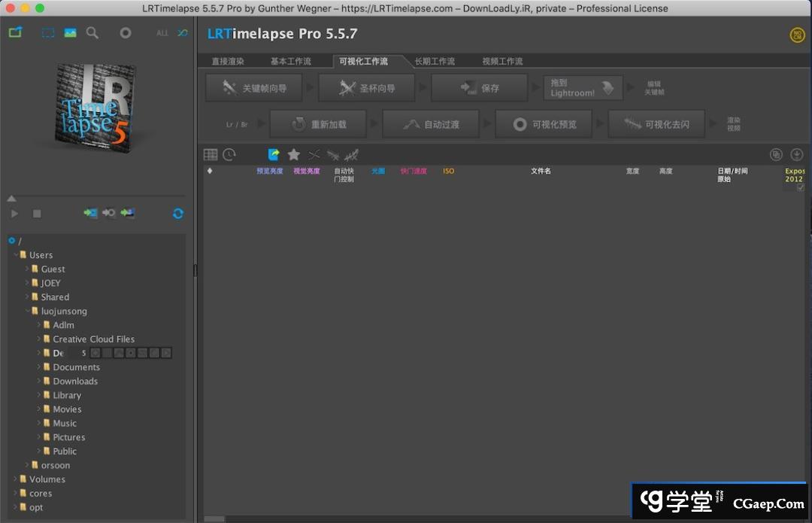Click the download arrow icon at table right
This screenshot has height=523, width=812.
[x=796, y=154]
